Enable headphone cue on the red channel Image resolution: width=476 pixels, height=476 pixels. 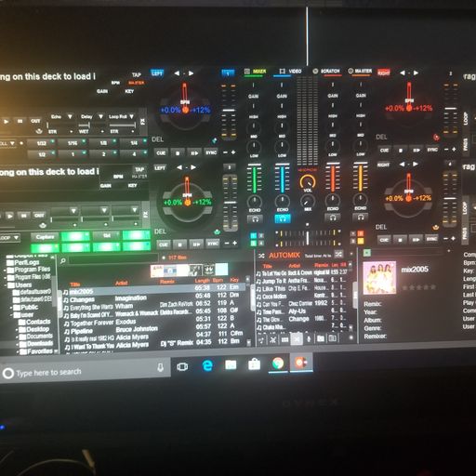(333, 218)
